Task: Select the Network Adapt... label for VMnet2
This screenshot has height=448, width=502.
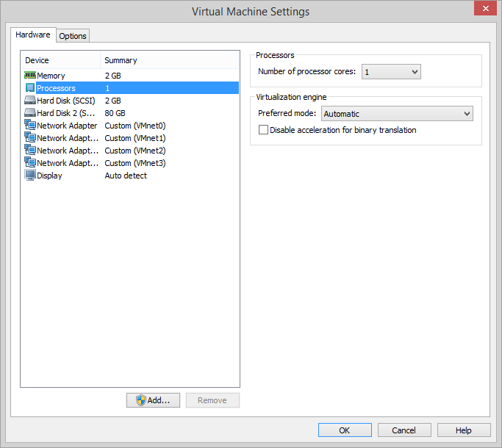Action: (68, 151)
